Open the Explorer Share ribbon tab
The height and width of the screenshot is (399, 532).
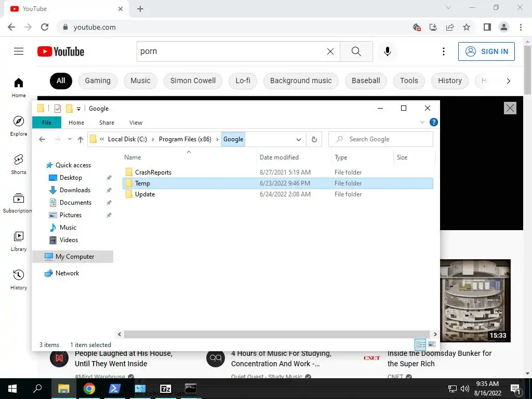click(107, 123)
